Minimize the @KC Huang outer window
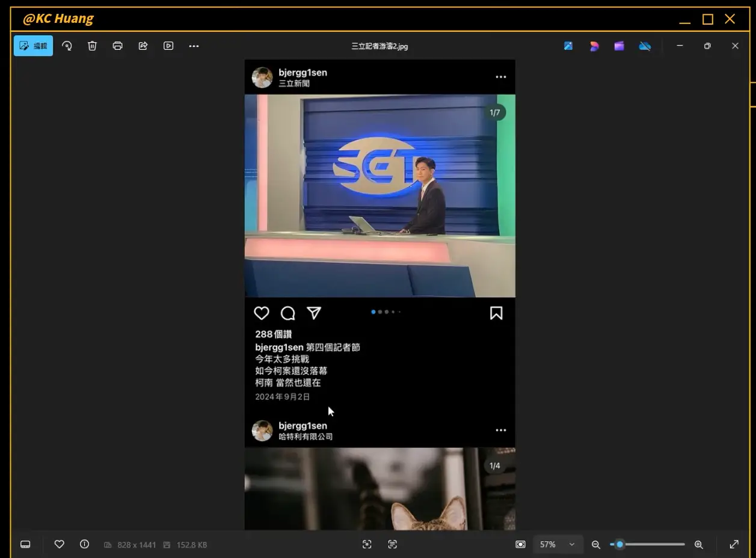Screen dimensions: 756x558 pyautogui.click(x=685, y=22)
